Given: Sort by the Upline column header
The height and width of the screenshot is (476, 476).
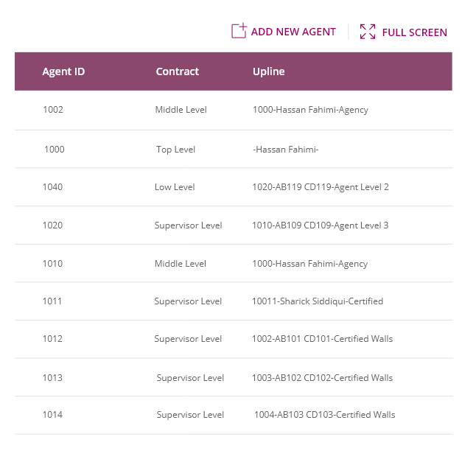Looking at the screenshot, I should pos(269,71).
